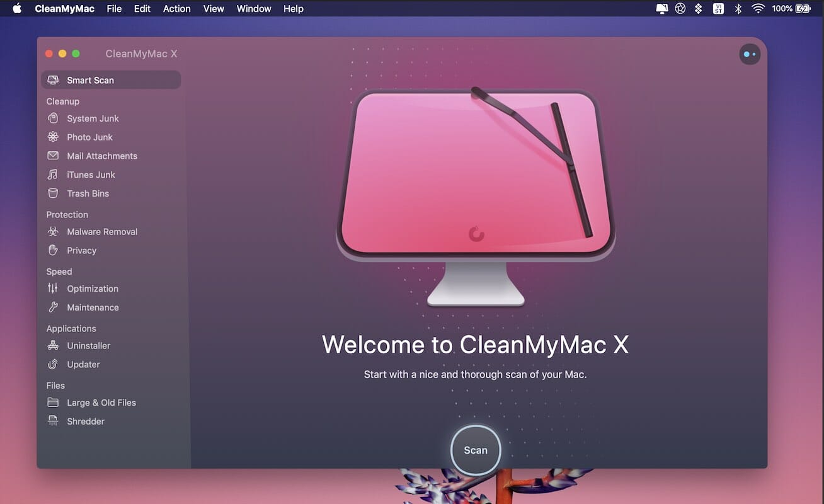This screenshot has height=504, width=824.
Task: Select Shredder label in sidebar
Action: pos(86,421)
